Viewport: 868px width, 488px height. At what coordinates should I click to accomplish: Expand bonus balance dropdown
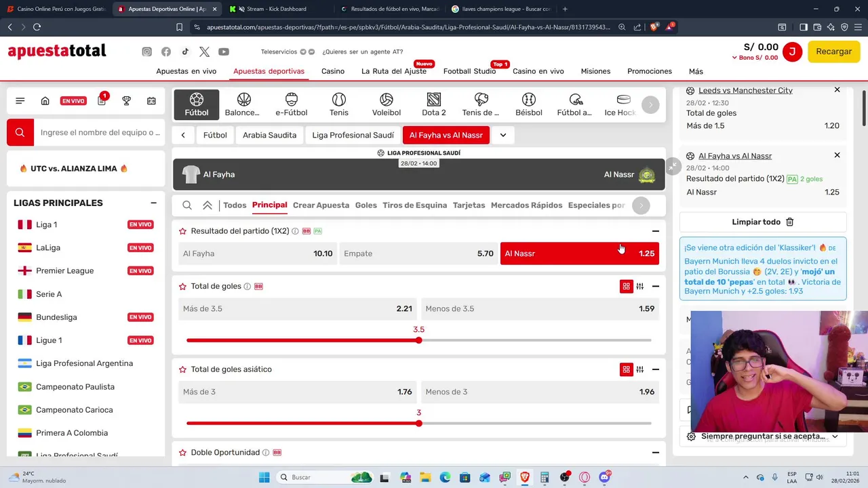pyautogui.click(x=734, y=58)
